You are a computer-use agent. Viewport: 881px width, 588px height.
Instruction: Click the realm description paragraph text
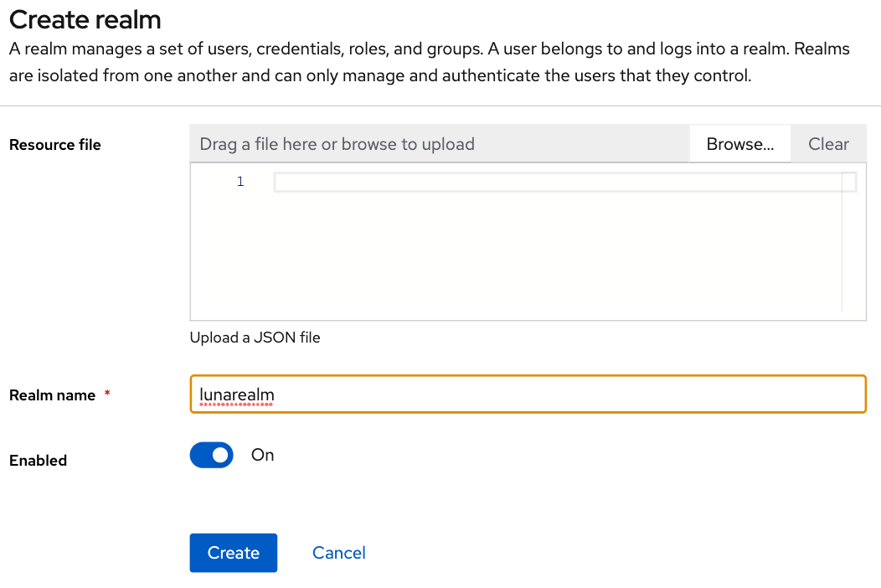pos(430,62)
